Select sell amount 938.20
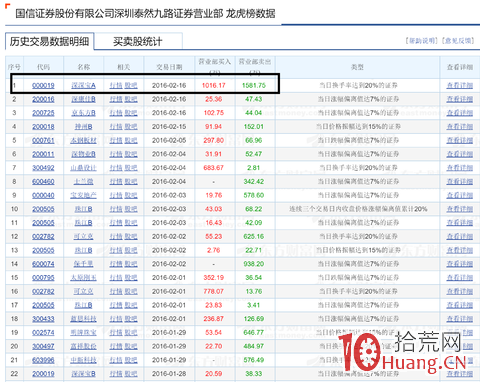Image resolution: width=480 pixels, height=382 pixels. tap(254, 264)
